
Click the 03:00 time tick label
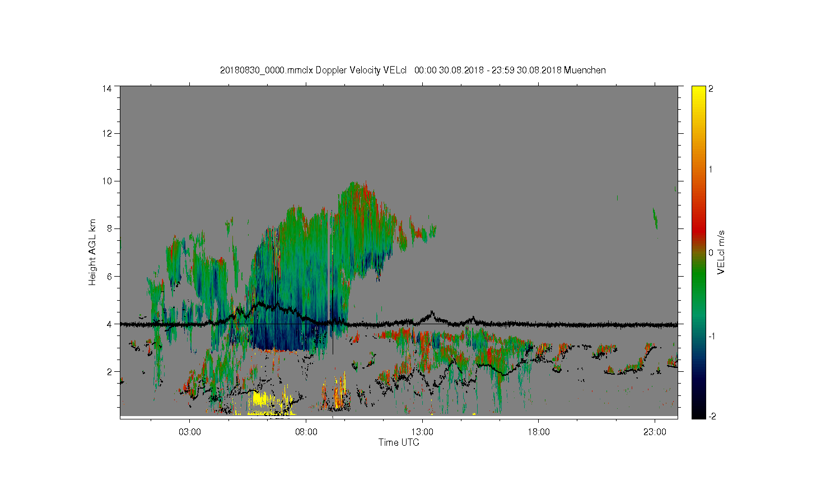coord(190,432)
